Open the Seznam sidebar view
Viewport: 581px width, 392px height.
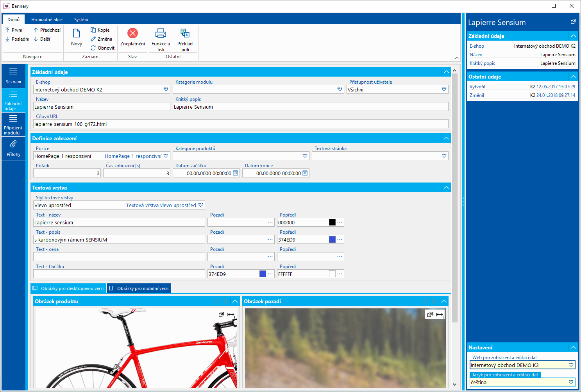pos(13,76)
